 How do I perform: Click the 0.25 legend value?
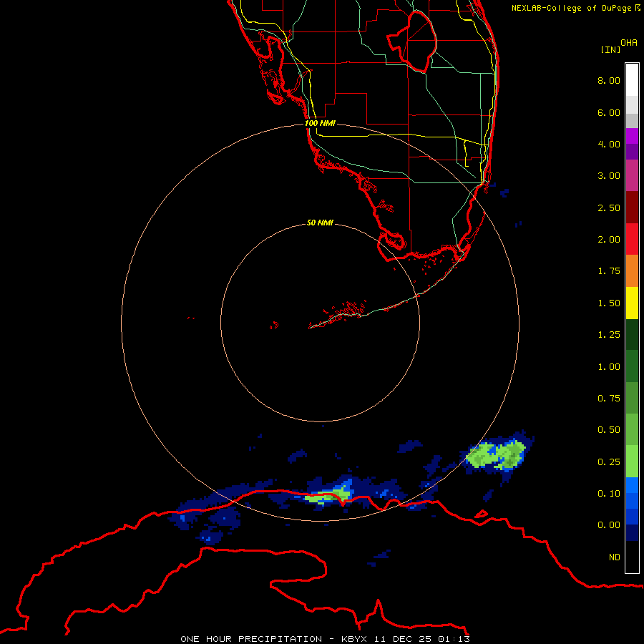pyautogui.click(x=609, y=462)
